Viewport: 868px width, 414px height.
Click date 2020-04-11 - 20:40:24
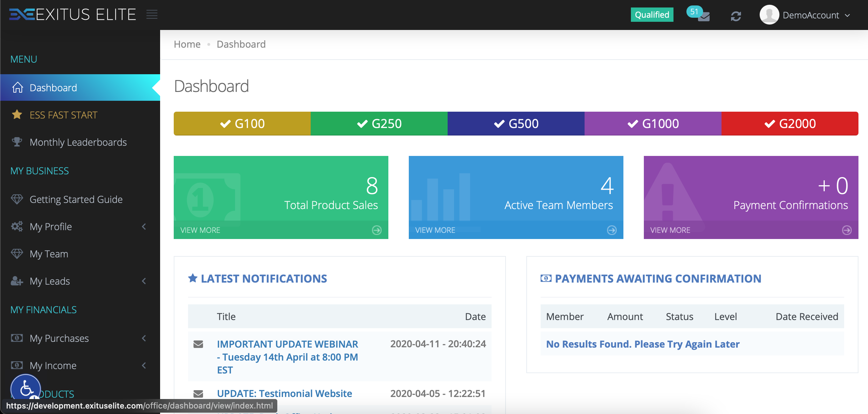click(438, 344)
